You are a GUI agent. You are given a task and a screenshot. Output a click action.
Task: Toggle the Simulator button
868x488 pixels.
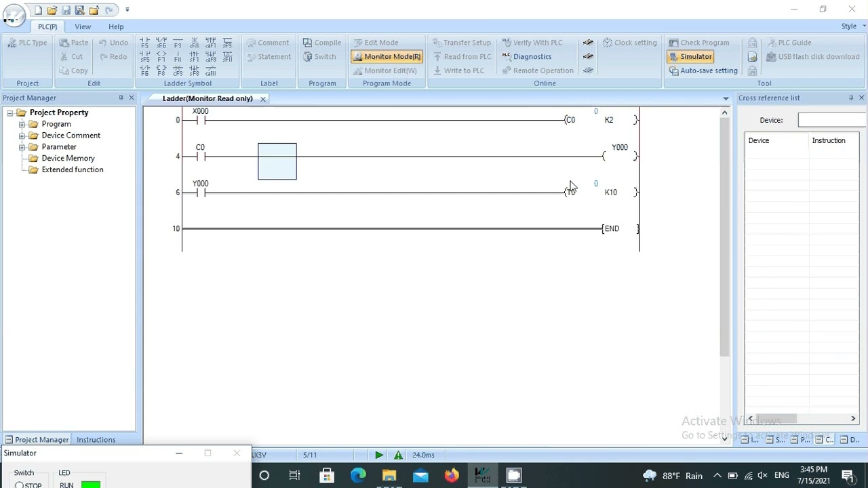(690, 57)
